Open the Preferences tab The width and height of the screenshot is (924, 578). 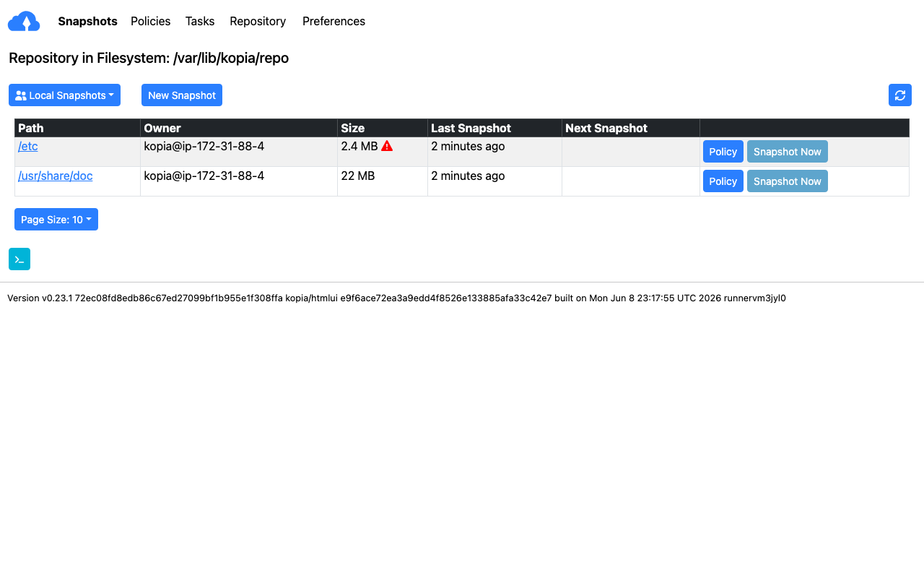(334, 22)
